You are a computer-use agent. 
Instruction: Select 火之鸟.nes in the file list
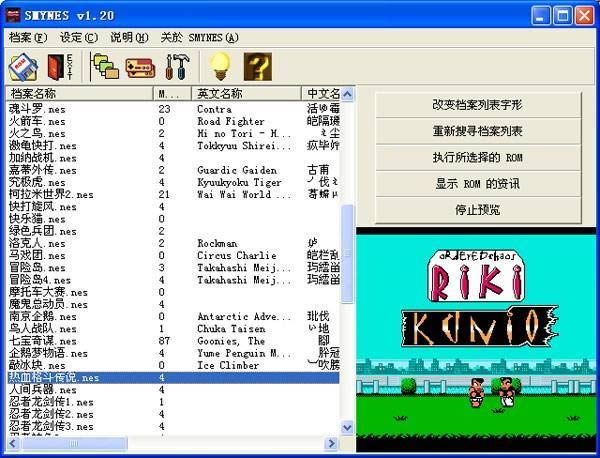point(37,134)
